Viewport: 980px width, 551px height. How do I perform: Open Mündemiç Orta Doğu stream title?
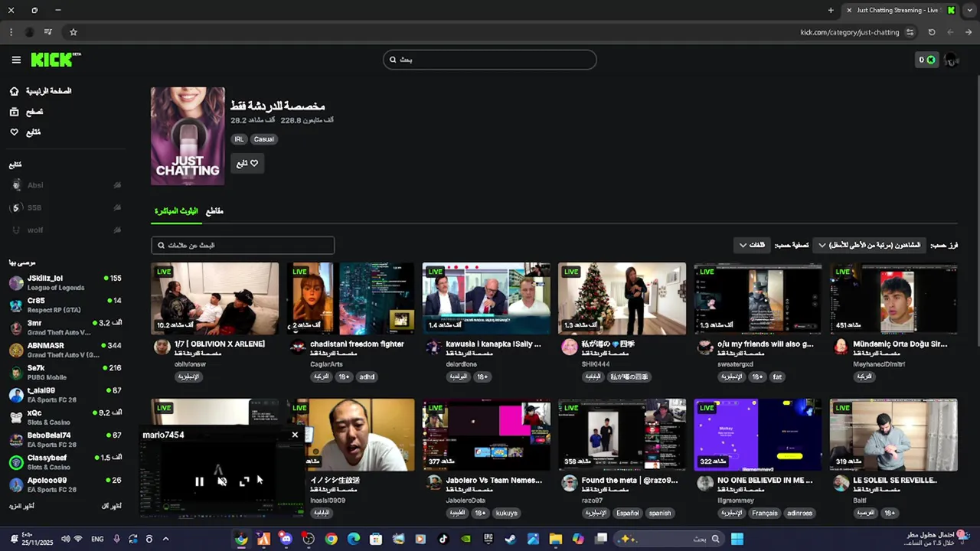(900, 344)
